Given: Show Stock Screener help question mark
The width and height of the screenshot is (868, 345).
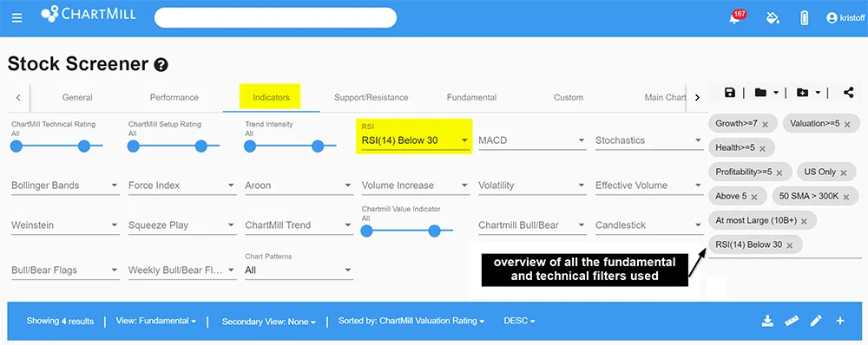Looking at the screenshot, I should click(161, 65).
